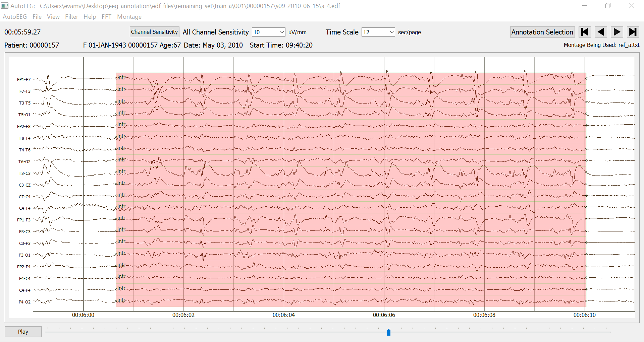Open the Filter menu
644x342 pixels.
click(71, 17)
